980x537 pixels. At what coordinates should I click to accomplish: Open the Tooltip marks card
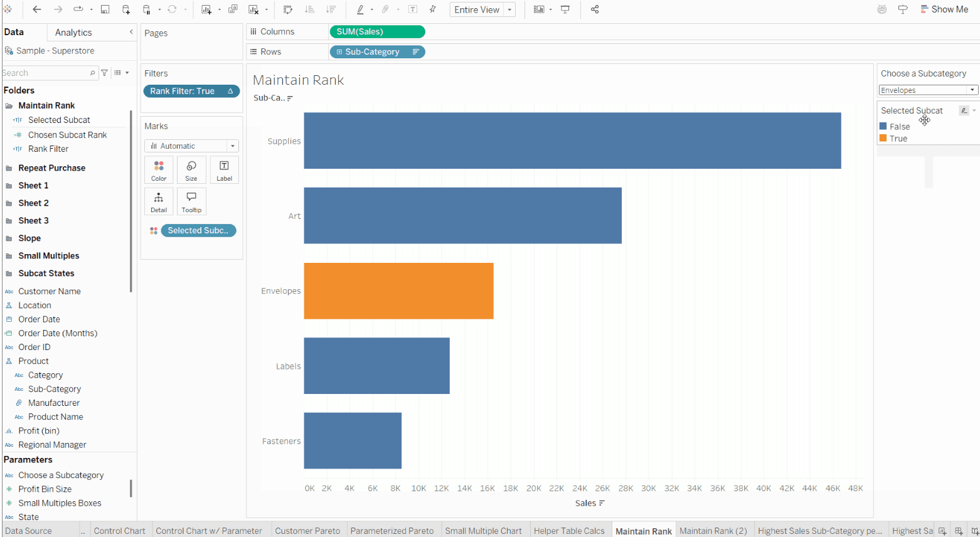click(191, 202)
